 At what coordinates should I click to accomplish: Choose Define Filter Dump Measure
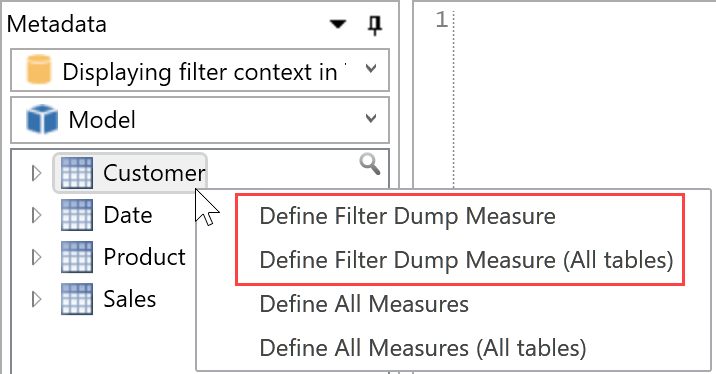(407, 216)
